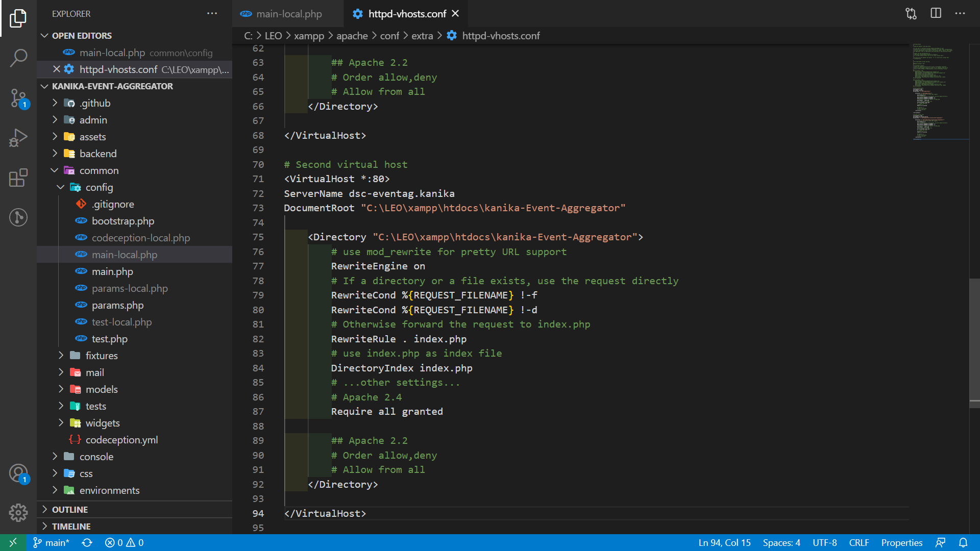Click the remote window indicator icon
Image resolution: width=980 pixels, height=551 pixels.
(x=13, y=542)
